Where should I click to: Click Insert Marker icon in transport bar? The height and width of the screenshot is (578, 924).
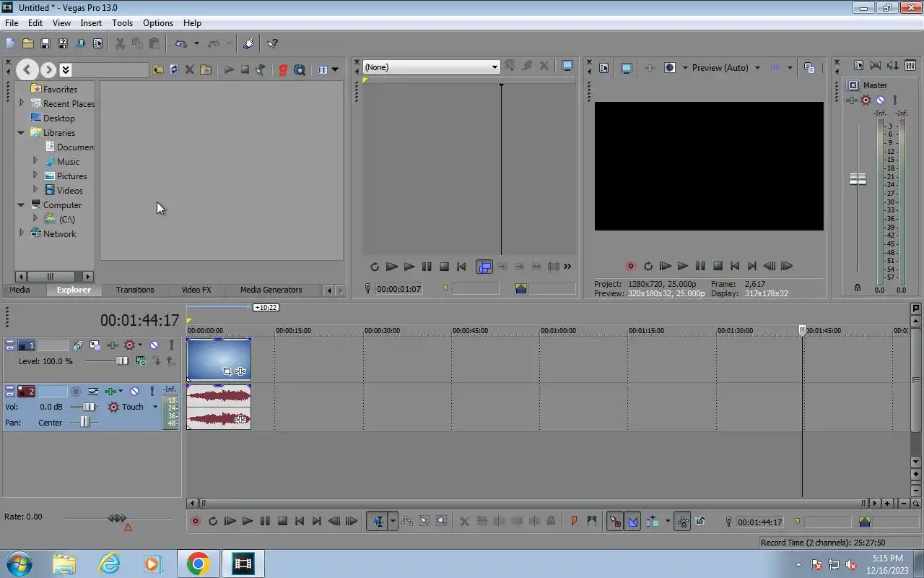574,521
